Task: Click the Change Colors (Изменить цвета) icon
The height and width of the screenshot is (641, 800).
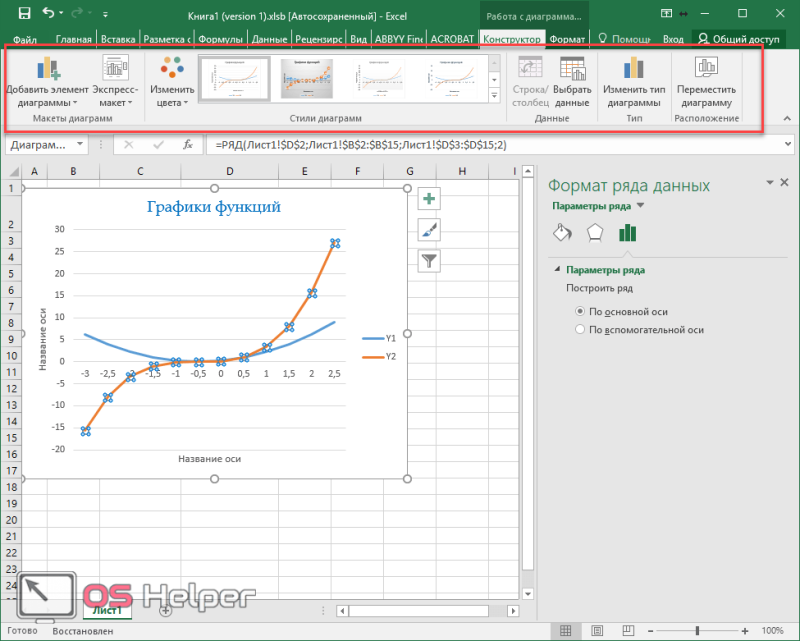Action: coord(172,68)
